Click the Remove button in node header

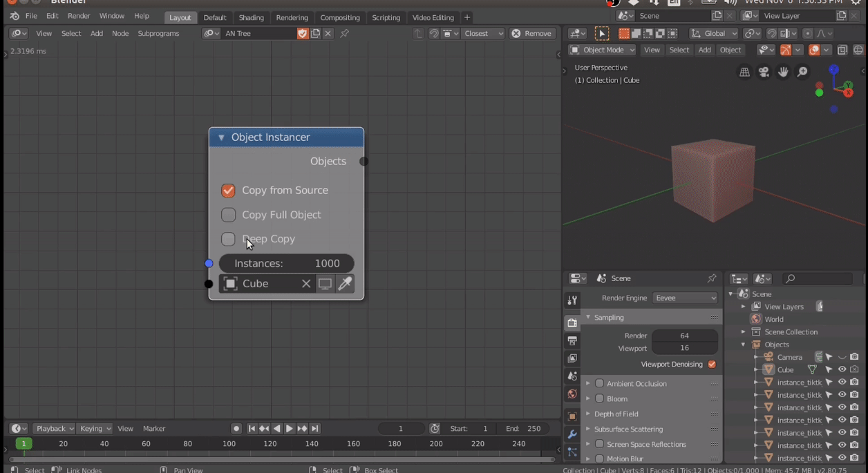tap(532, 33)
